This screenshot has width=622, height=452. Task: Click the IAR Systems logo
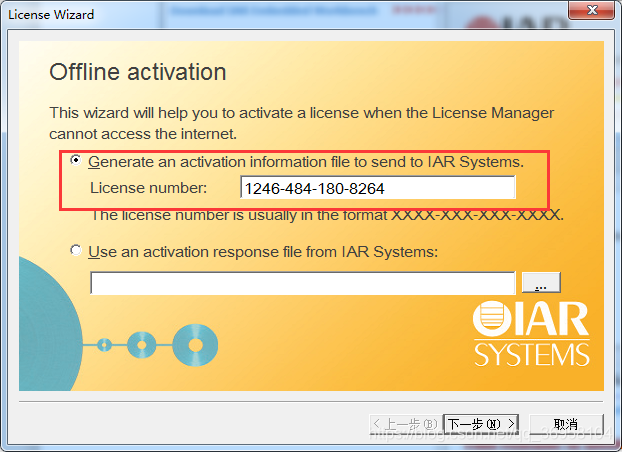[x=531, y=334]
